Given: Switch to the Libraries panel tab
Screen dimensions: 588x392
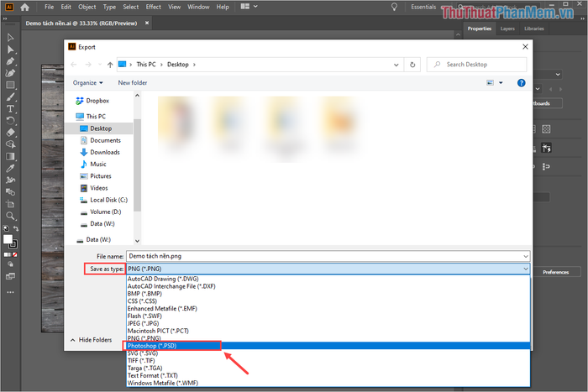Looking at the screenshot, I should coord(534,29).
